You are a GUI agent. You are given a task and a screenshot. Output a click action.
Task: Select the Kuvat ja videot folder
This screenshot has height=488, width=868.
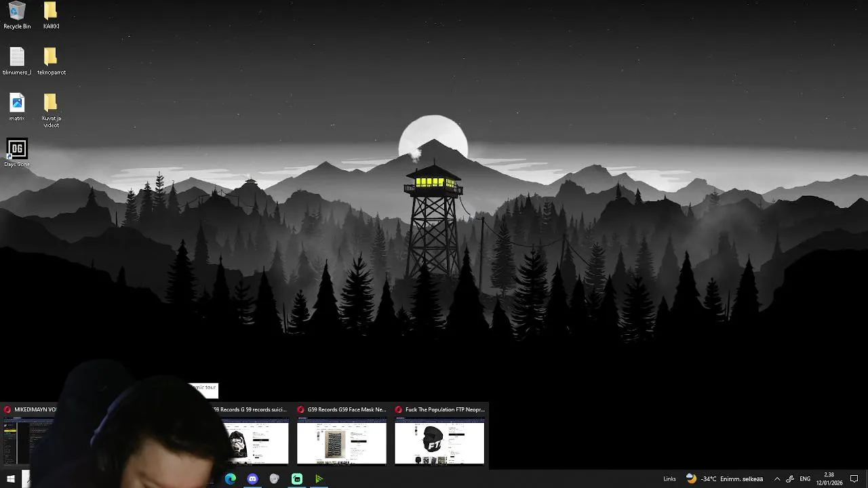point(51,110)
